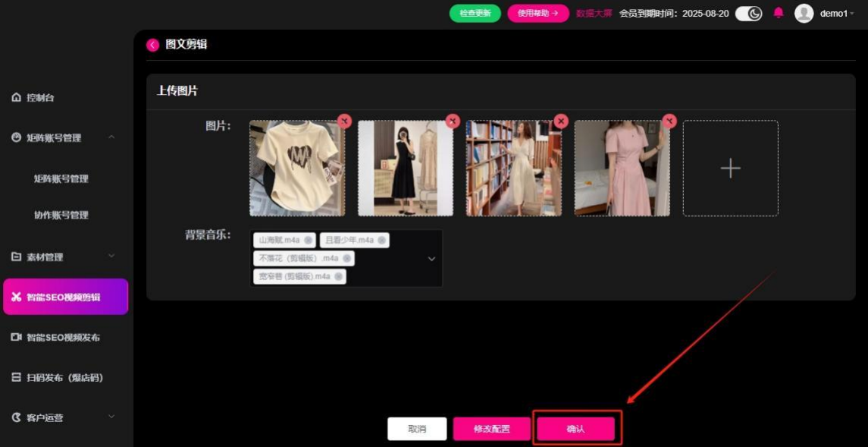Image resolution: width=868 pixels, height=447 pixels.
Task: Click the plus tile to add image
Action: pos(730,168)
